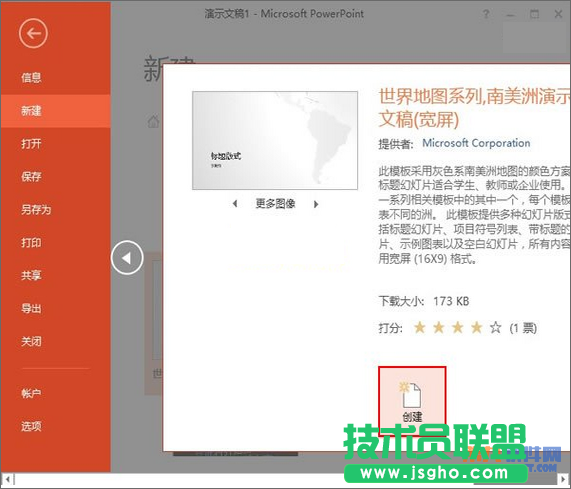Click the (1 票) vote count

pyautogui.click(x=523, y=328)
